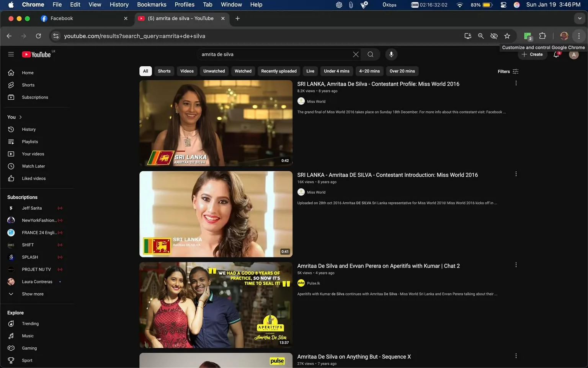Open the Chrome Bookmarks menu
The width and height of the screenshot is (588, 368).
click(x=152, y=5)
